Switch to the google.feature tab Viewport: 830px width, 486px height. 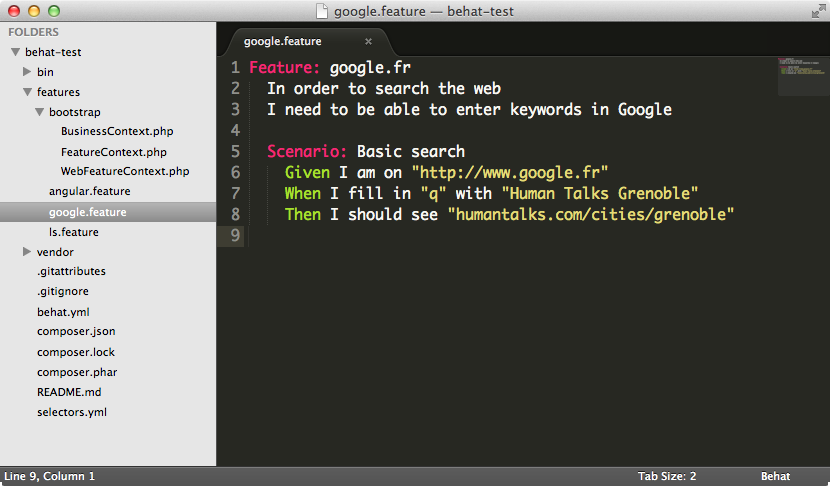tap(283, 41)
